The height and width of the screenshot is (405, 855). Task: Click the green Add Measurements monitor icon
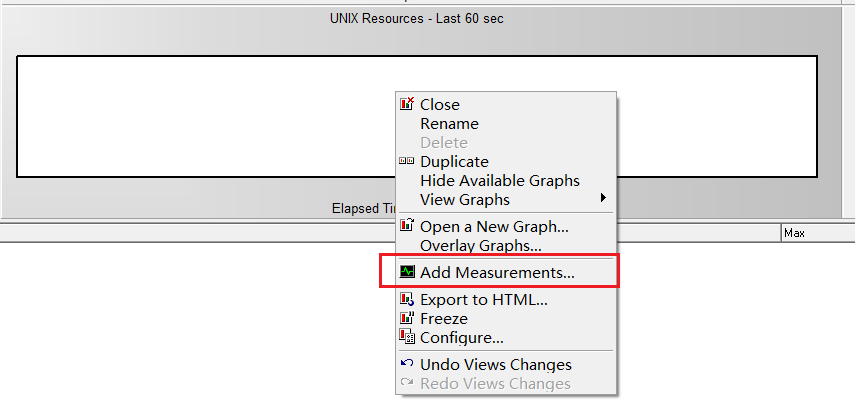click(x=407, y=271)
